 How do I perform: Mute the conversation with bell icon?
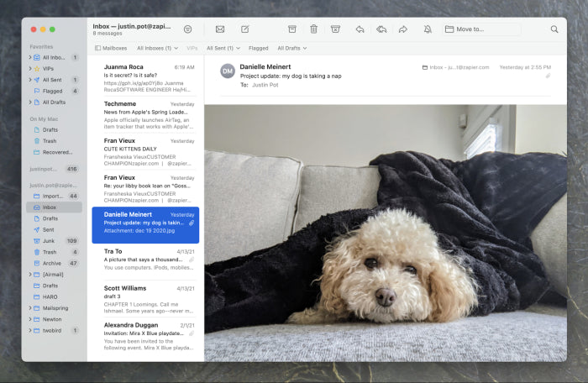(x=428, y=29)
